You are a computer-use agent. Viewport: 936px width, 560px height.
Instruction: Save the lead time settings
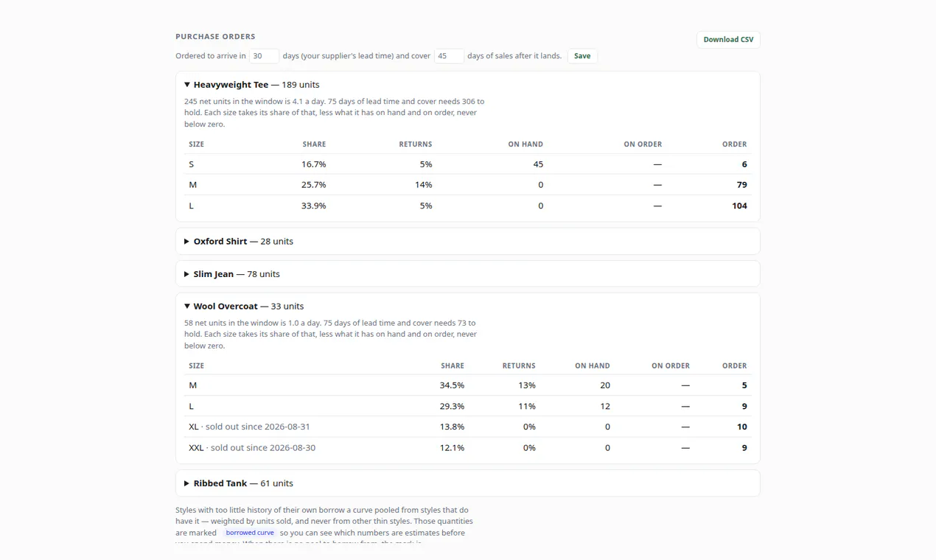582,56
